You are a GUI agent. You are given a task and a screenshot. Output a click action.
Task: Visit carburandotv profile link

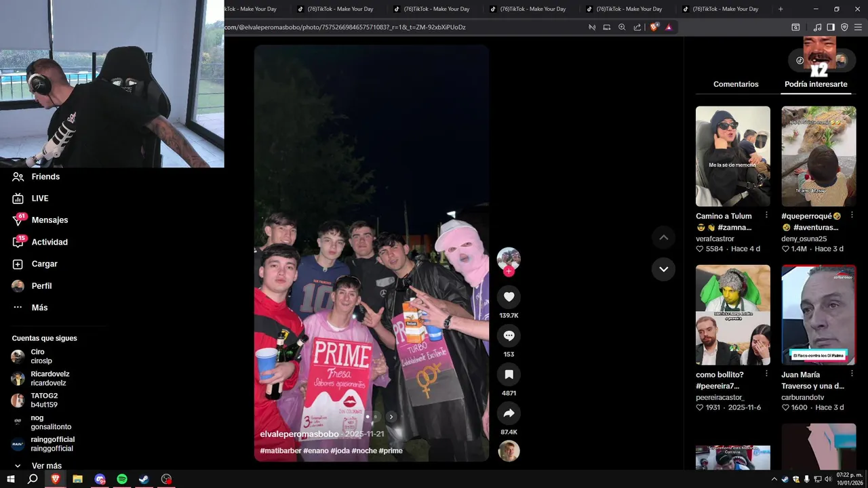point(803,397)
